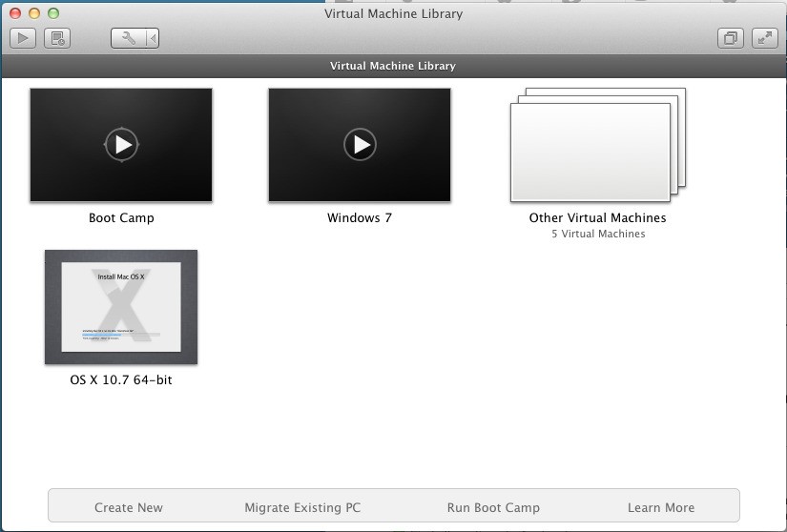
Task: Select the OS X 10.7 64-bit thumbnail
Action: [121, 307]
